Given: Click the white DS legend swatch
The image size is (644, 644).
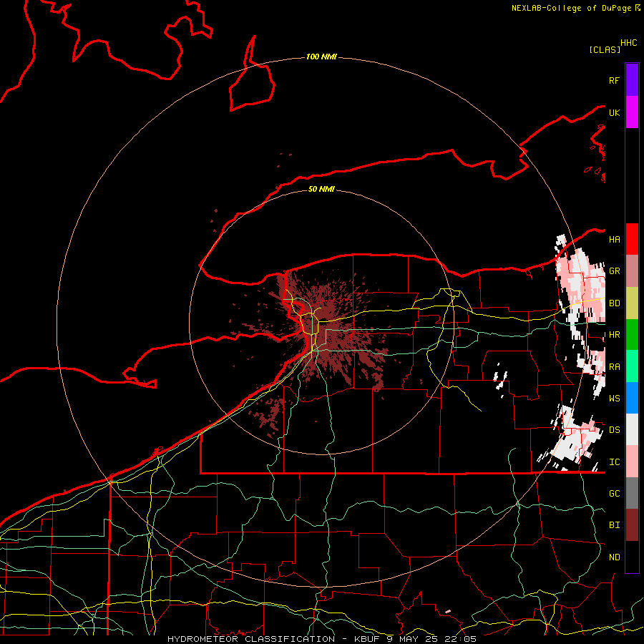Looking at the screenshot, I should pyautogui.click(x=632, y=429).
